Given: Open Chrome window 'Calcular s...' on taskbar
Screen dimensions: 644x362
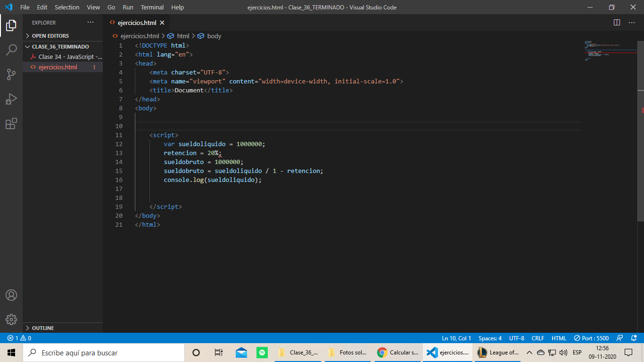Looking at the screenshot, I should (x=397, y=353).
